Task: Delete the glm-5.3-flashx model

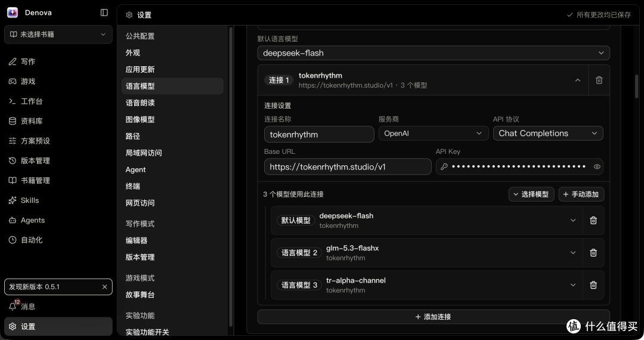Action: [593, 252]
